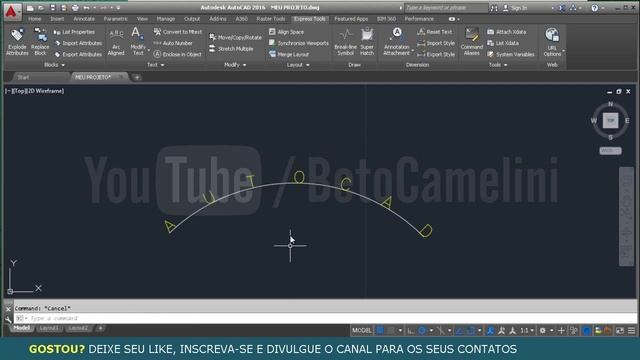Viewport: 640px width, 360px height.
Task: Open the Raster Tools ribbon tab
Action: [x=271, y=19]
